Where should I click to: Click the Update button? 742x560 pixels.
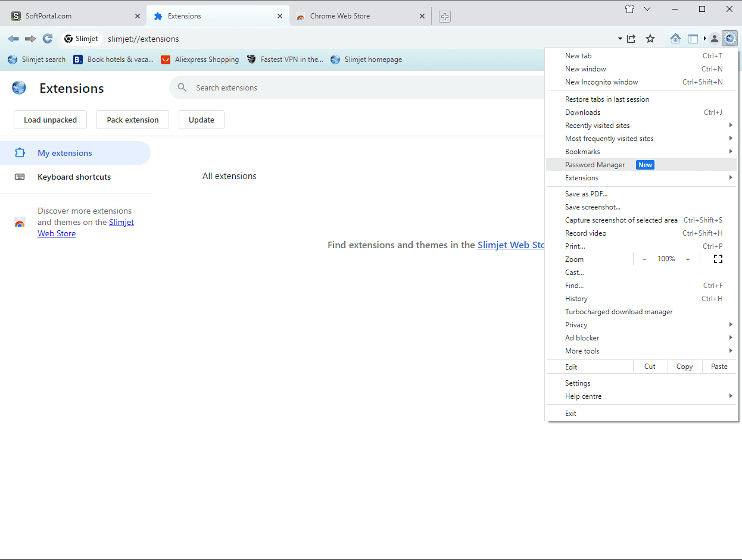[201, 120]
